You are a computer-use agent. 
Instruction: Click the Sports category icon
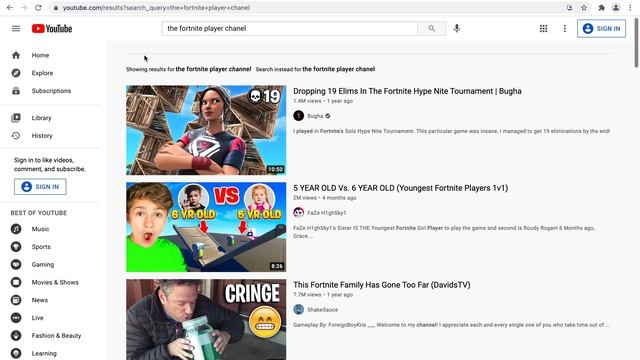click(x=16, y=247)
